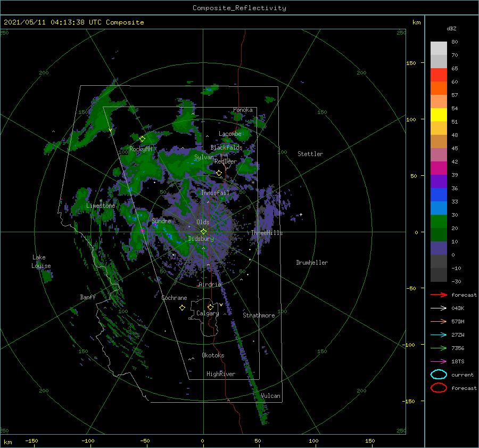The height and width of the screenshot is (448, 479).
Task: Select the orange 57DM arrow icon
Action: pos(439,321)
